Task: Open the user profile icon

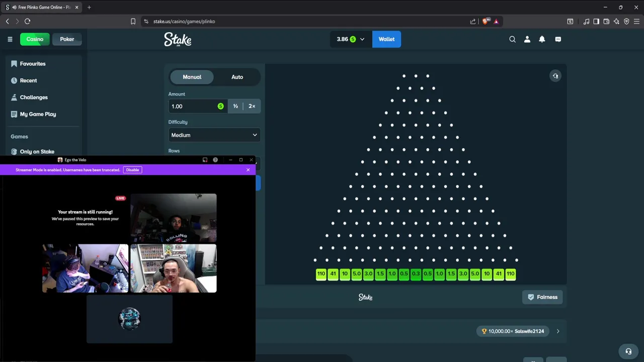Action: point(527,39)
